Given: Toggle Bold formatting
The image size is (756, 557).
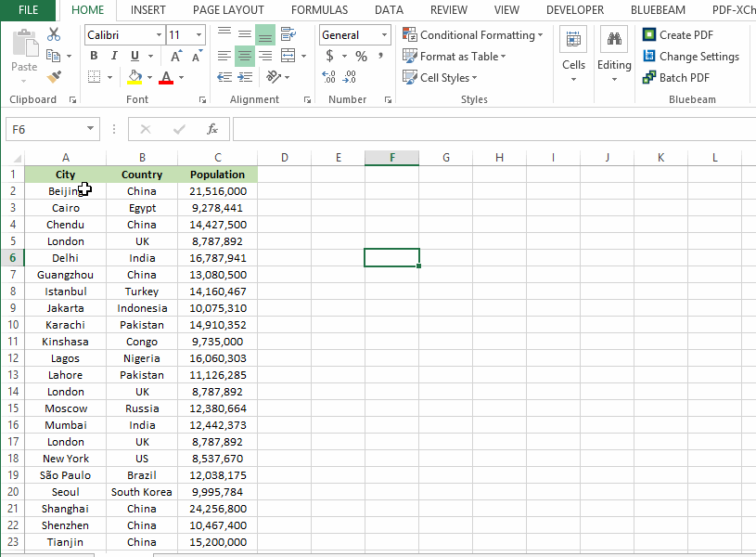Looking at the screenshot, I should pos(94,56).
